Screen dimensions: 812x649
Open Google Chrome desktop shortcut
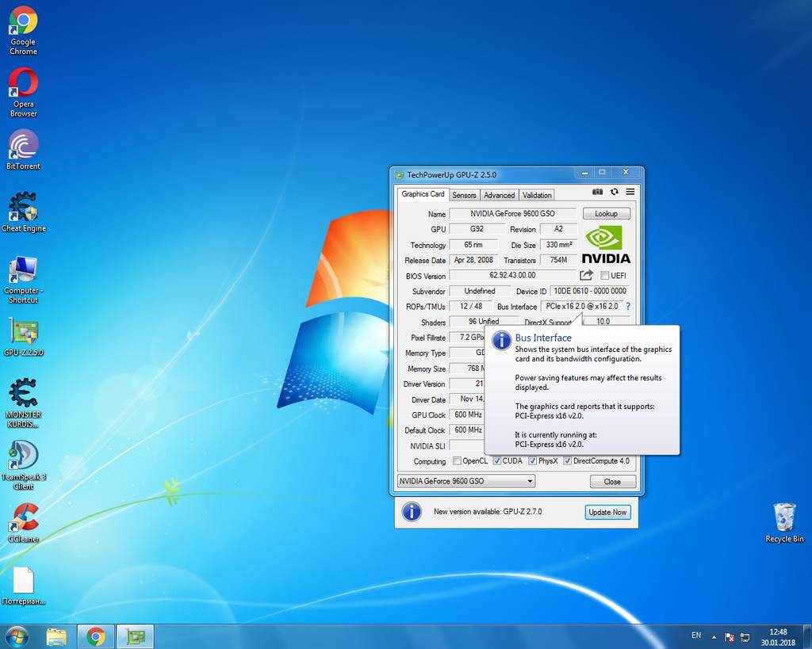click(x=23, y=31)
